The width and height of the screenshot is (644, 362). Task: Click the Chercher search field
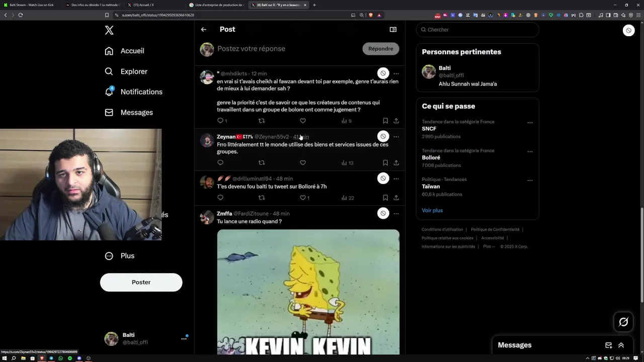click(477, 30)
